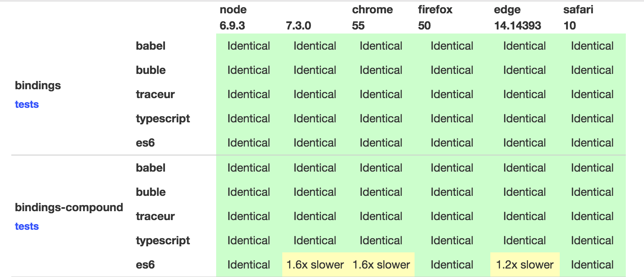Click the es6 row label under bindings-compound
This screenshot has height=277, width=644.
point(145,265)
